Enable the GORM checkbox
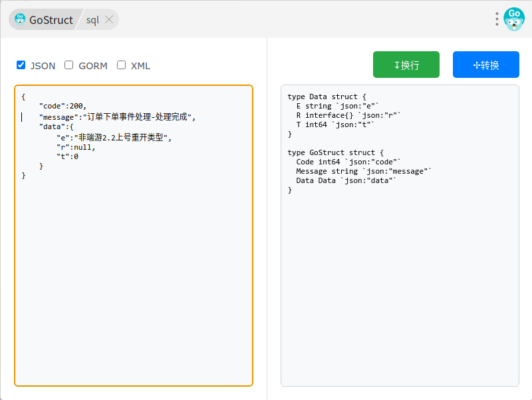 tap(69, 65)
